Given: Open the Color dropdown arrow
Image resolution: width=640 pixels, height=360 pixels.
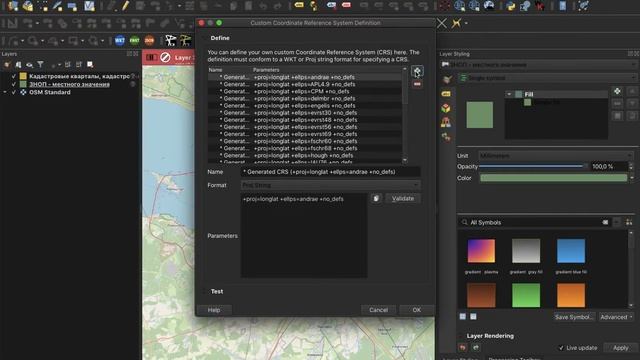Looking at the screenshot, I should coord(632,178).
